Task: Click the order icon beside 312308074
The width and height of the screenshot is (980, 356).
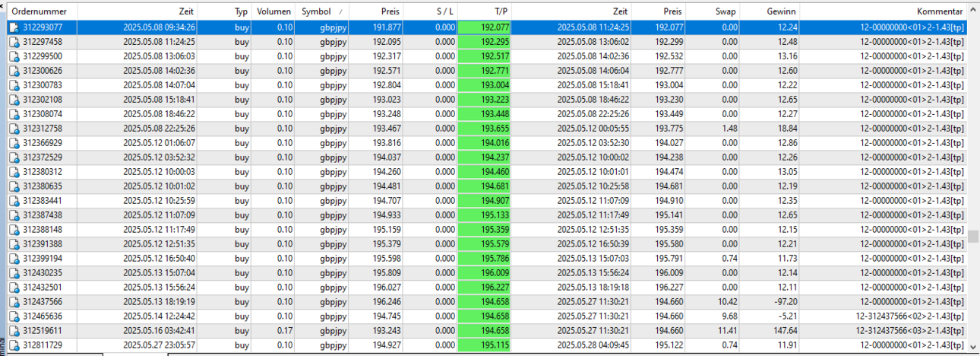Action: (14, 113)
